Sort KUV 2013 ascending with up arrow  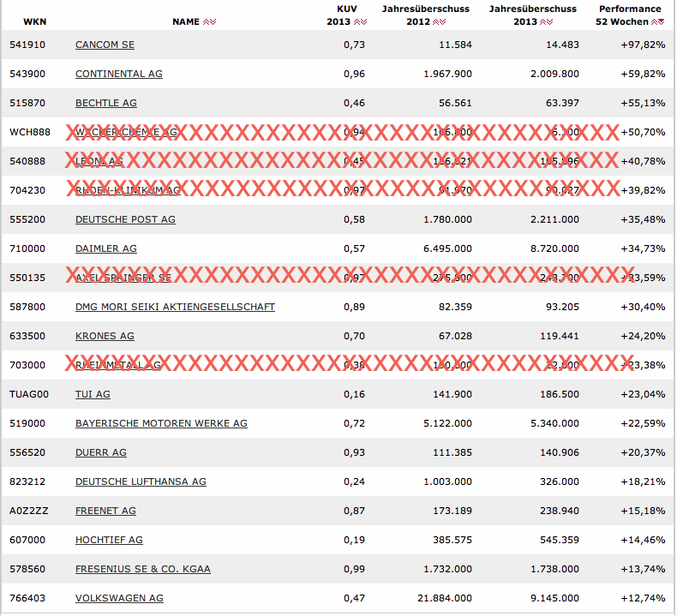point(357,22)
